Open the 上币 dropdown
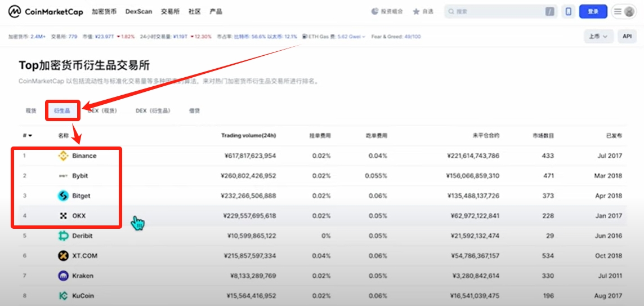Viewport: 644px width, 306px height. pyautogui.click(x=598, y=36)
